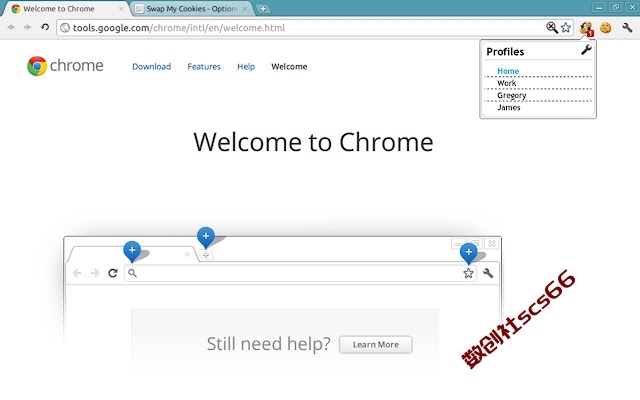The width and height of the screenshot is (640, 400).
Task: Open Swap My Cookies extension icon
Action: [587, 28]
